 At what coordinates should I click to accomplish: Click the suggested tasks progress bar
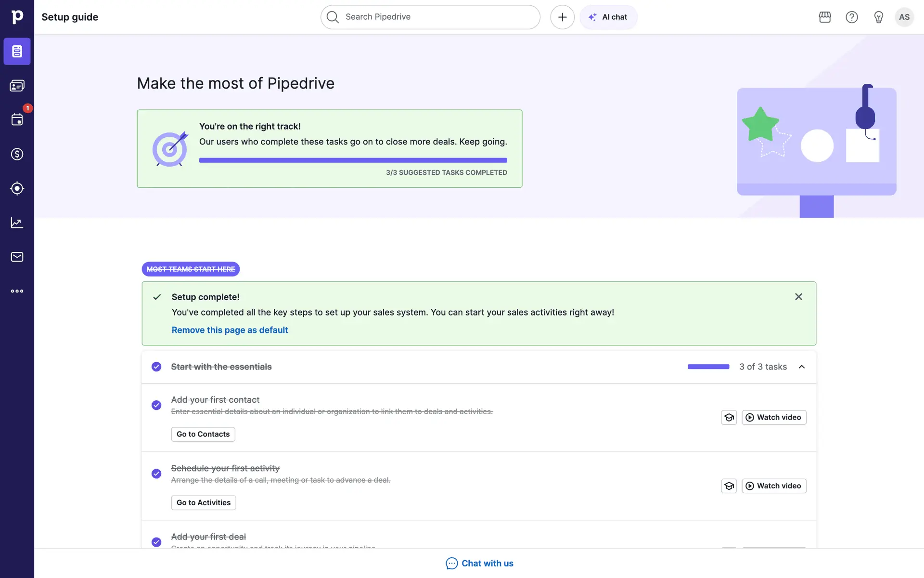click(353, 160)
